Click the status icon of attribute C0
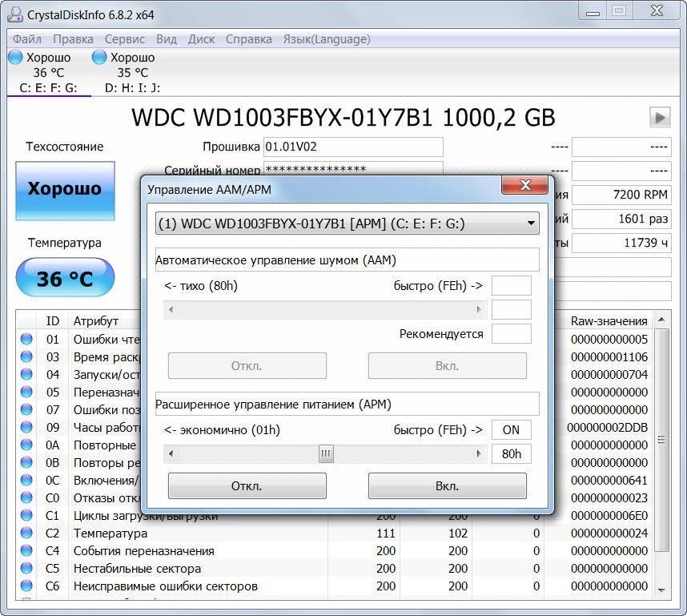 (x=26, y=497)
